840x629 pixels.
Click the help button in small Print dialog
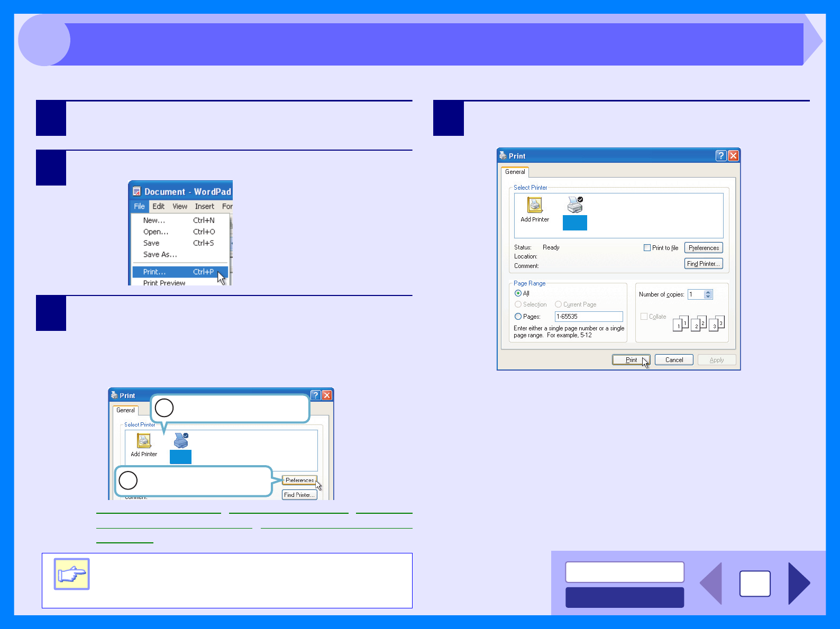(x=316, y=395)
